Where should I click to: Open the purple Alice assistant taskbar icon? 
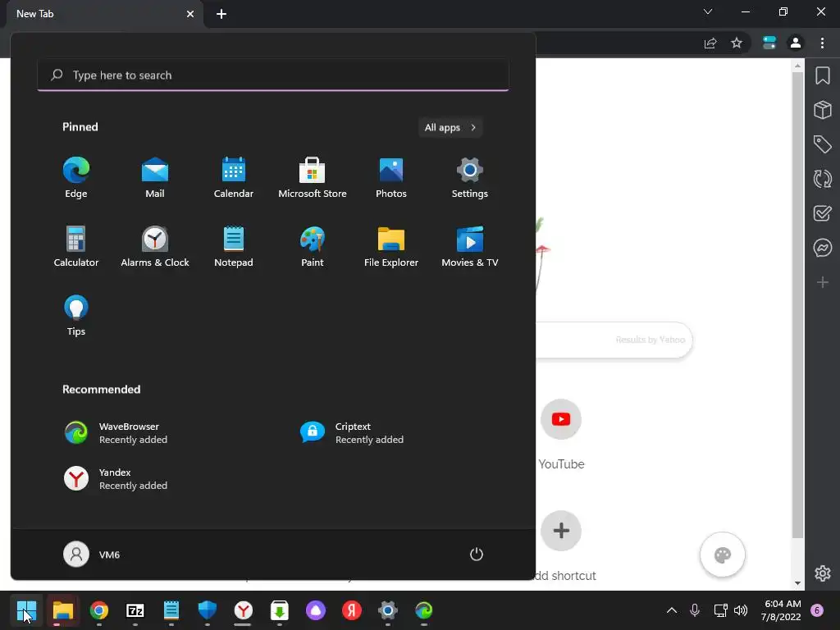316,610
